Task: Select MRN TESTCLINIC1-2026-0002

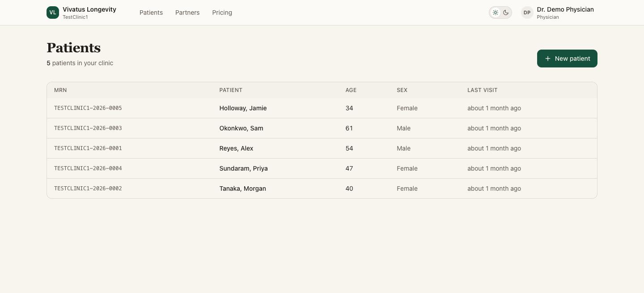Action: pos(88,188)
